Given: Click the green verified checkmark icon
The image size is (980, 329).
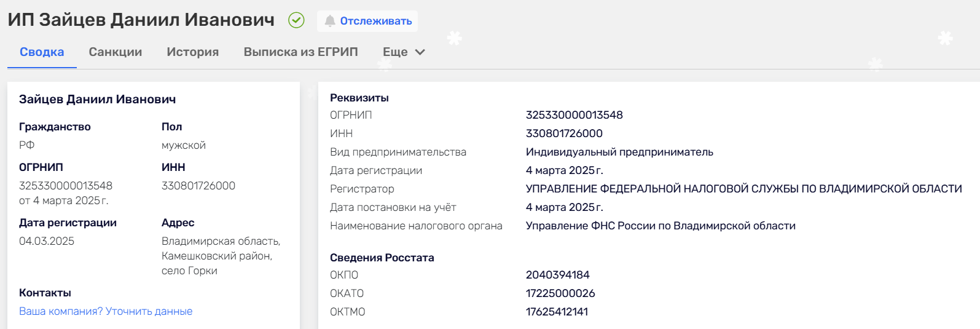Looking at the screenshot, I should [296, 20].
